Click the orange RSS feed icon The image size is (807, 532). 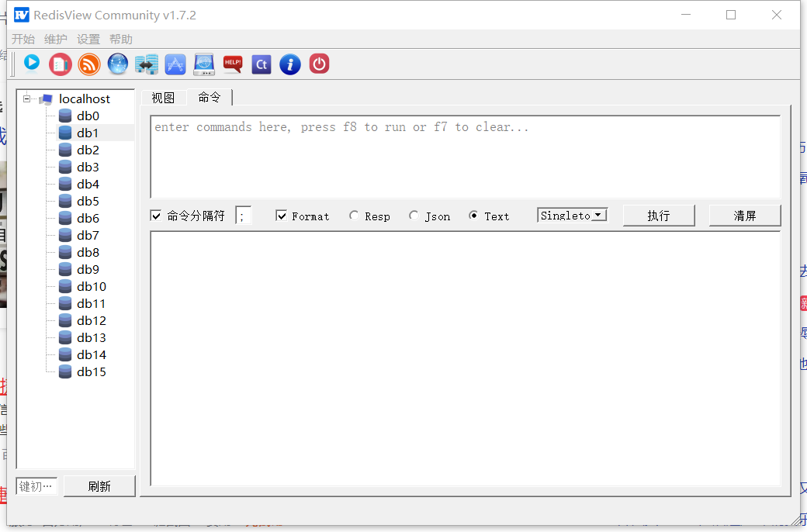[x=89, y=64]
